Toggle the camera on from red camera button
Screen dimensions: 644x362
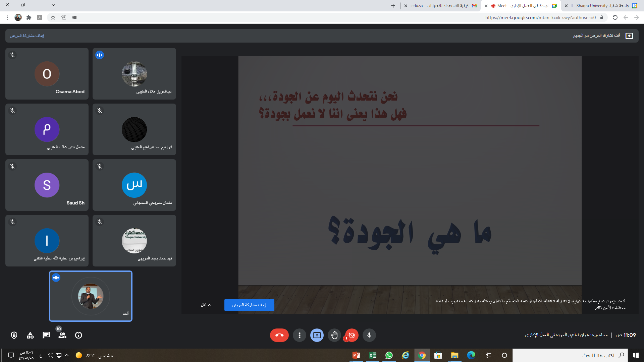tap(352, 335)
